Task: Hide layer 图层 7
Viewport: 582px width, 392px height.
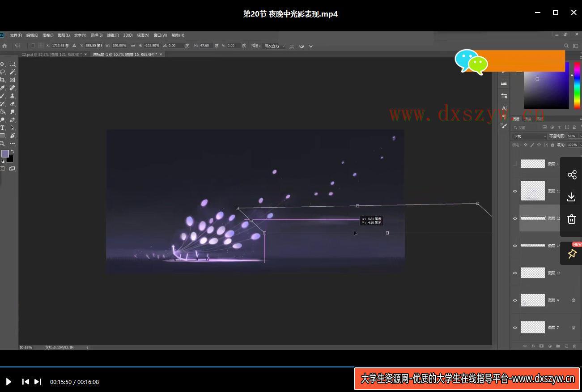Action: coord(515,328)
